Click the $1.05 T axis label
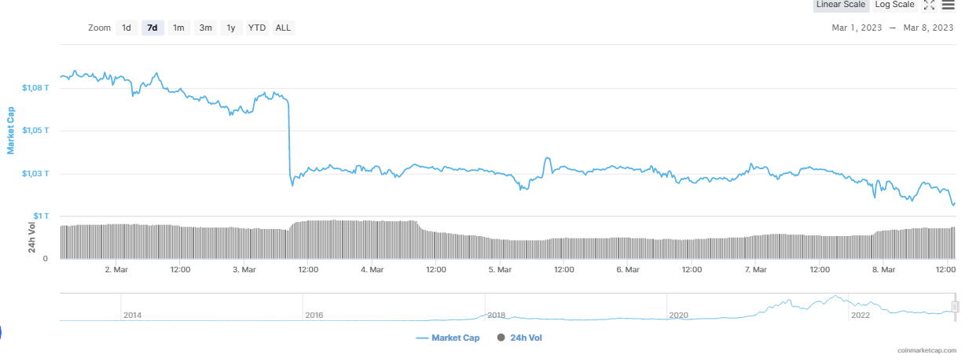This screenshot has width=980, height=362. pos(36,130)
